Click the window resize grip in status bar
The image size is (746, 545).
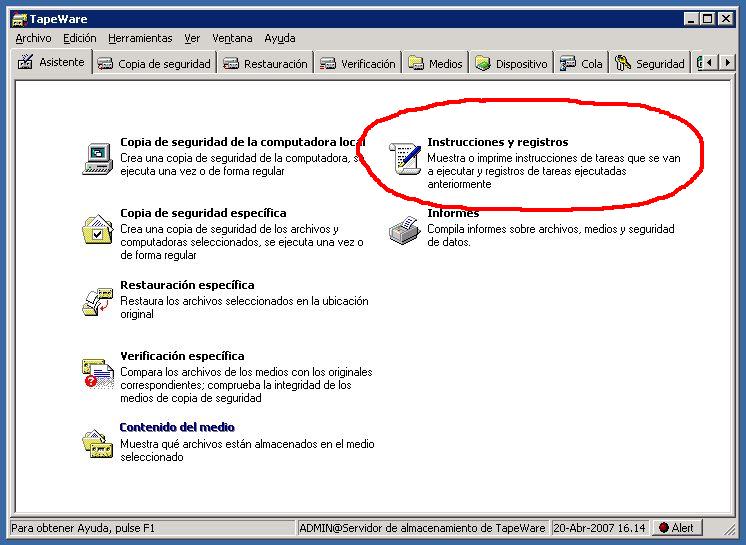(x=729, y=529)
